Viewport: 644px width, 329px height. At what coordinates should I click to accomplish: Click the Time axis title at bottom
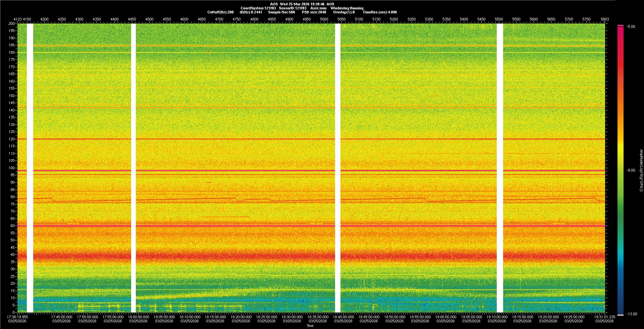click(x=310, y=326)
